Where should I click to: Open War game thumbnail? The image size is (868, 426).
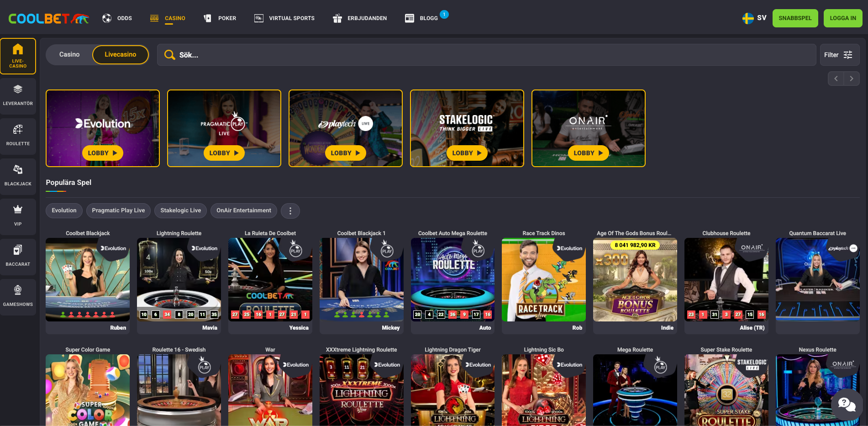(x=270, y=390)
